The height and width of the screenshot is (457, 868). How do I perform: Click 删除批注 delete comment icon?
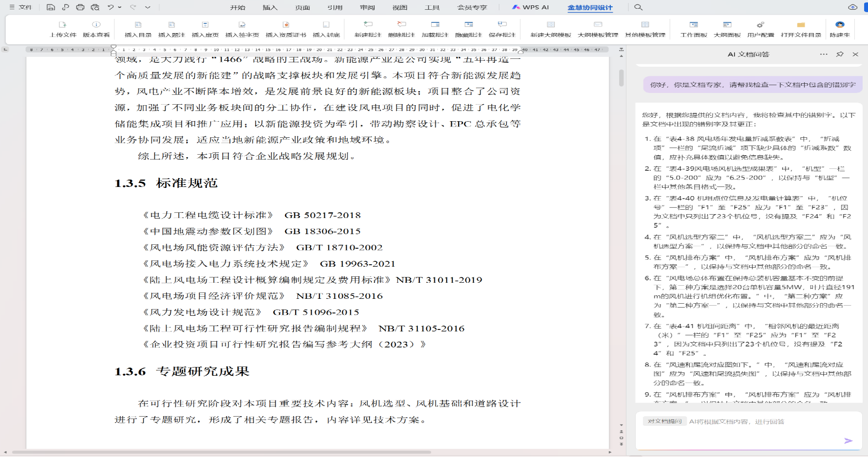(401, 25)
